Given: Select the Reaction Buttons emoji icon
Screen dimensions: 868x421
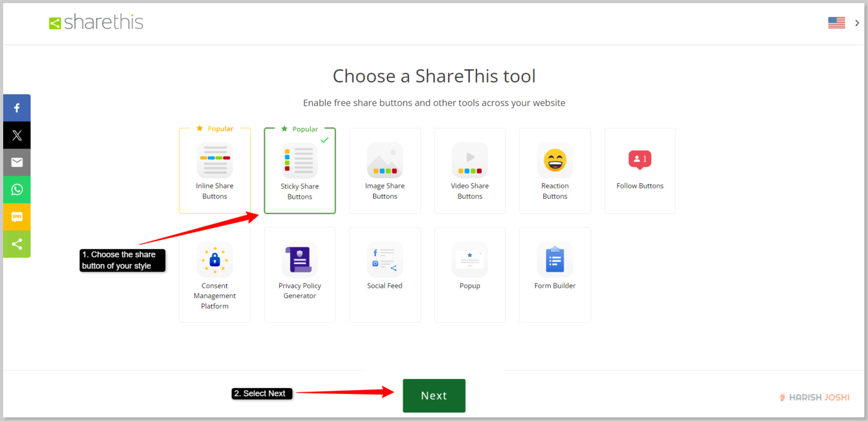Looking at the screenshot, I should click(x=555, y=160).
